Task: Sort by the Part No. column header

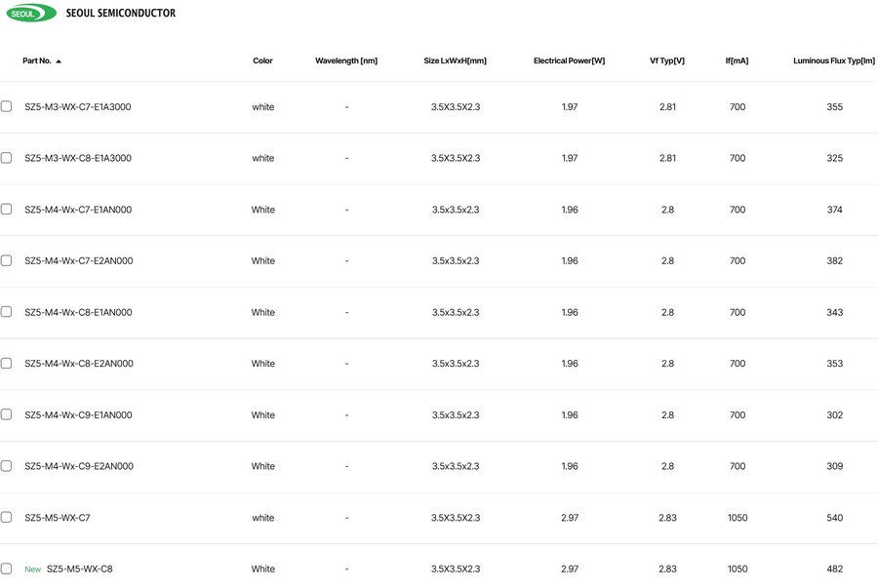Action: 37,60
